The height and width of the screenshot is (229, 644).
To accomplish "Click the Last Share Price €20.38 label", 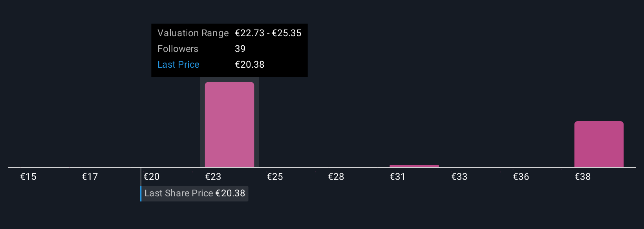I will 195,193.
